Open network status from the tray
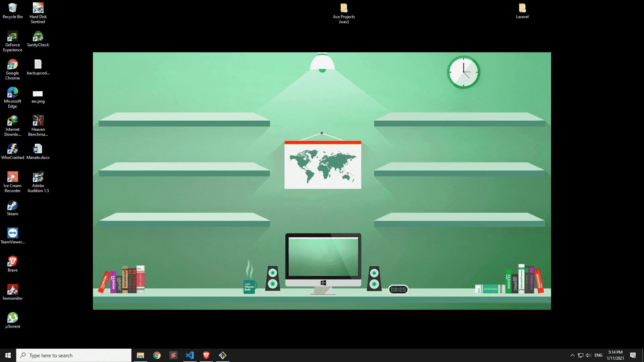Viewport: 644px width, 362px height. 581,355
